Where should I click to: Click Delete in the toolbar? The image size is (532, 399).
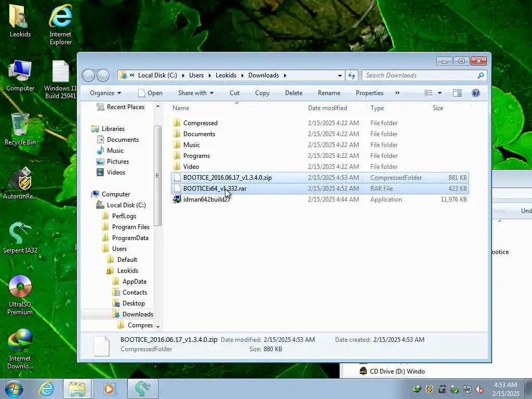[294, 93]
